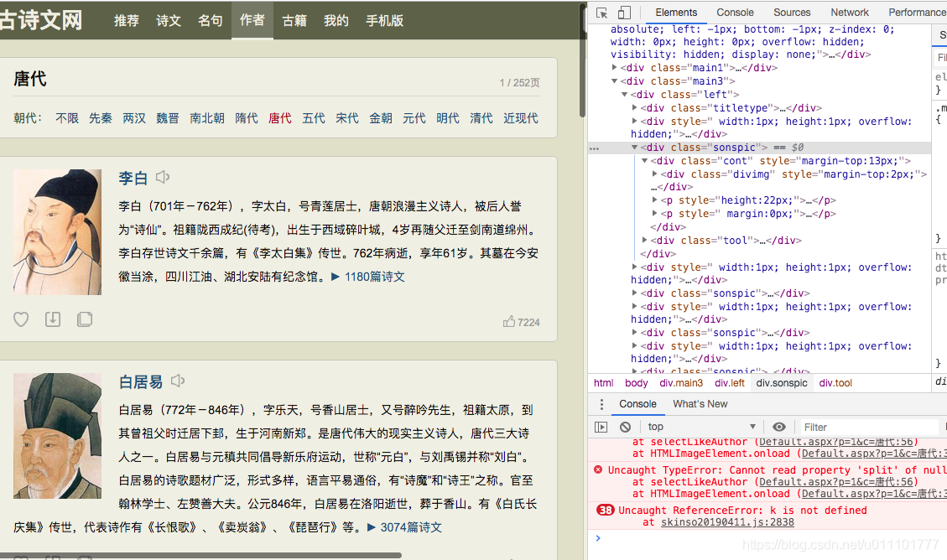This screenshot has width=947, height=560.
Task: Expand the div class divimg node
Action: 655,174
